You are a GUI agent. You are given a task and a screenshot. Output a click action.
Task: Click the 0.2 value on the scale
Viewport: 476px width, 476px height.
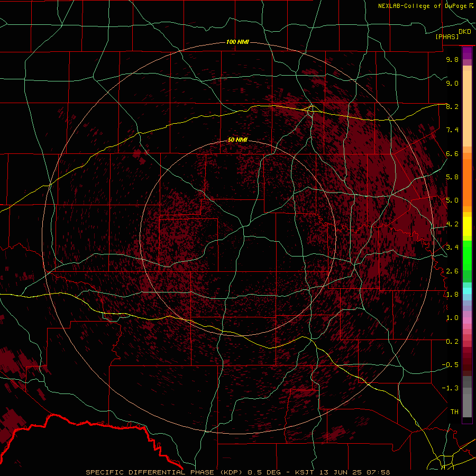[x=452, y=342]
